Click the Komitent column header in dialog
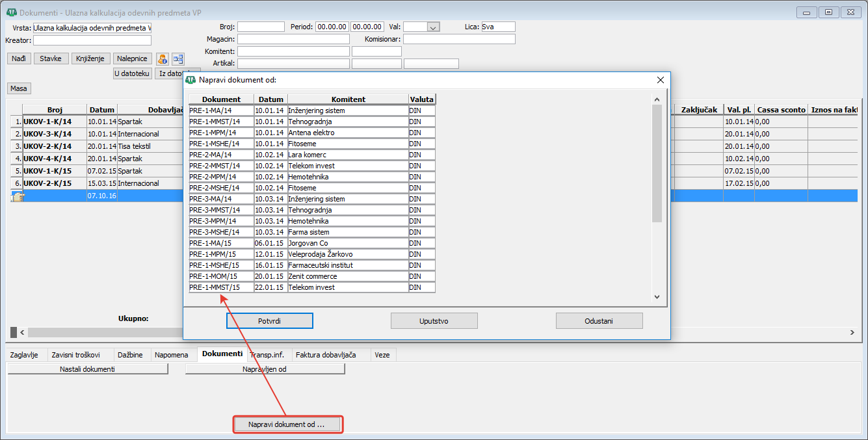This screenshot has height=440, width=868. click(348, 99)
